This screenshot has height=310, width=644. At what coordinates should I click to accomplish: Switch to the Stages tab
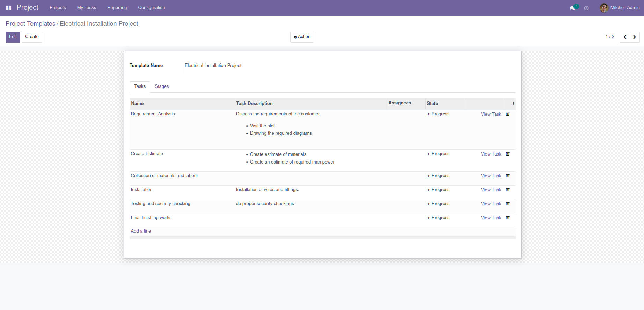click(162, 87)
